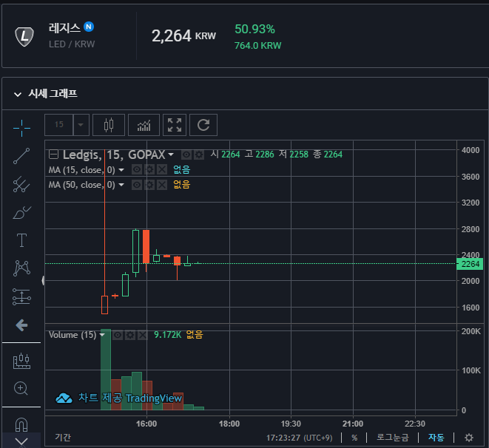Toggle visibility of MA 50 indicator
Image resolution: width=489 pixels, height=448 pixels.
137,185
